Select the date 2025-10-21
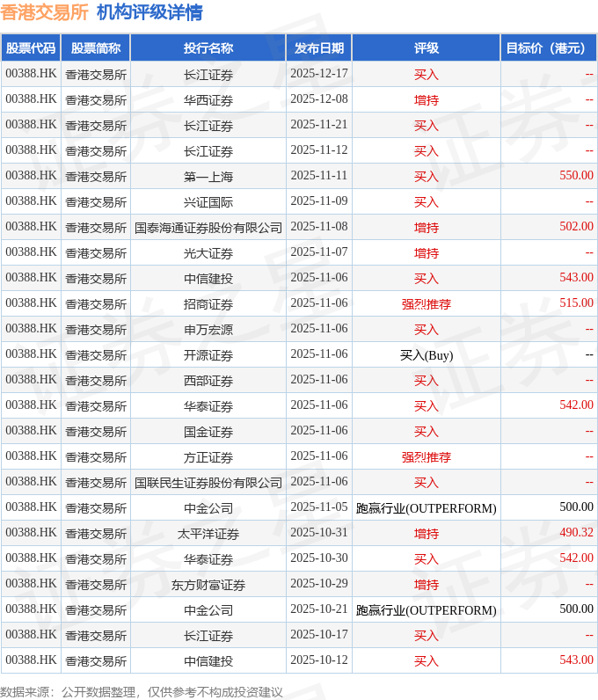 tap(319, 609)
